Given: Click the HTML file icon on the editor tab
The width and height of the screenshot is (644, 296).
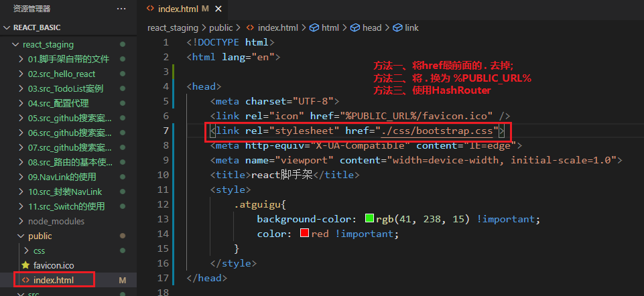Looking at the screenshot, I should [151, 9].
